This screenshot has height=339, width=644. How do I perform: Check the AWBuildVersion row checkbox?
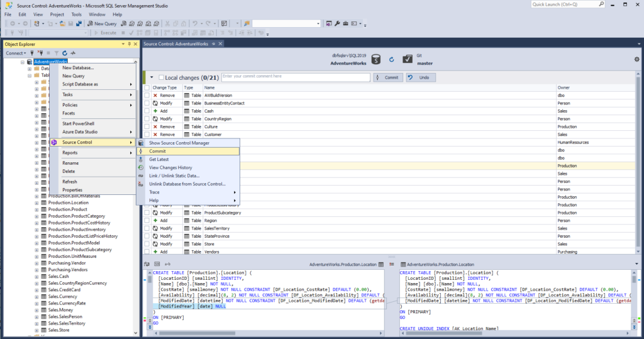pyautogui.click(x=147, y=96)
